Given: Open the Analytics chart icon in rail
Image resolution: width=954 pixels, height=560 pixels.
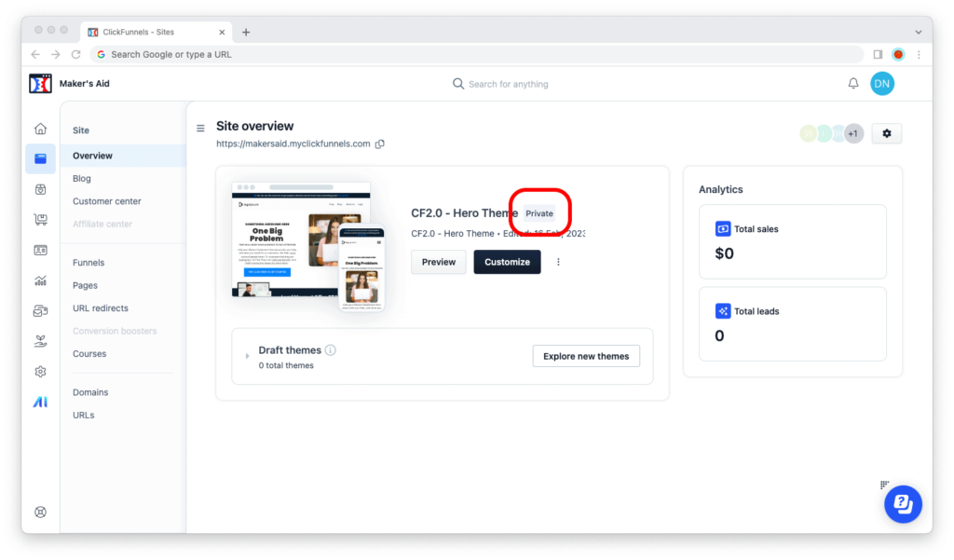Looking at the screenshot, I should click(x=41, y=280).
